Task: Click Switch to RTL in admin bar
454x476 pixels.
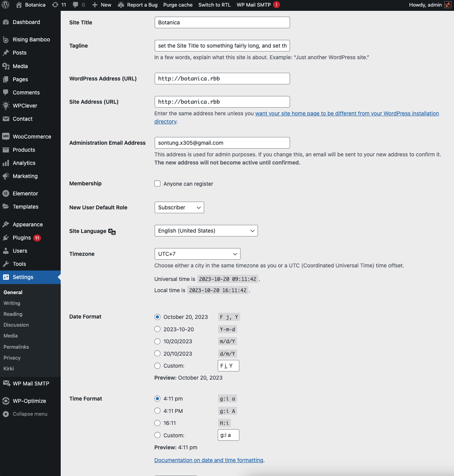Action: pyautogui.click(x=214, y=5)
